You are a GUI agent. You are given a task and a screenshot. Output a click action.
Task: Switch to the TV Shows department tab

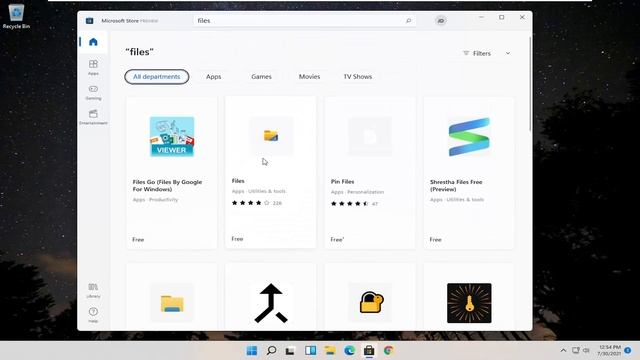[358, 77]
